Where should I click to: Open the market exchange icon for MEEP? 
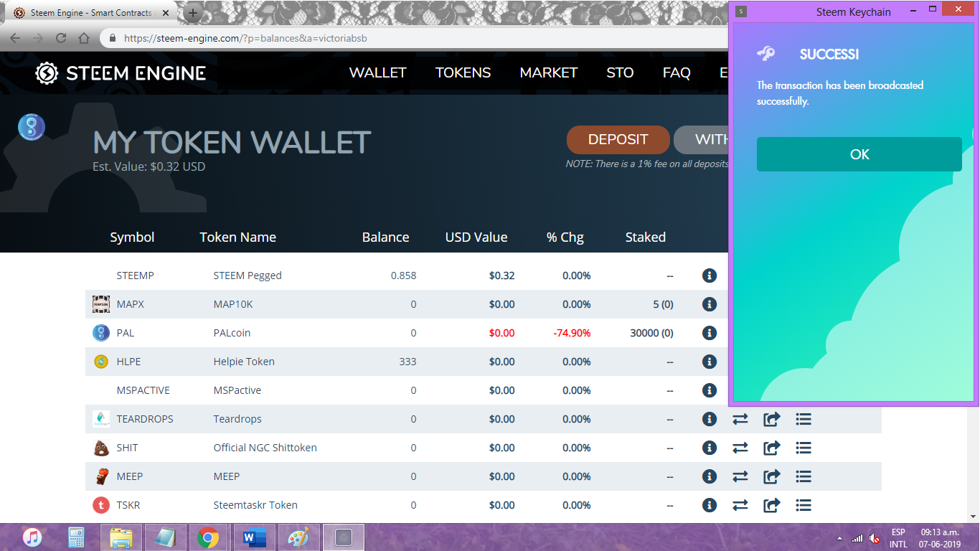click(740, 476)
